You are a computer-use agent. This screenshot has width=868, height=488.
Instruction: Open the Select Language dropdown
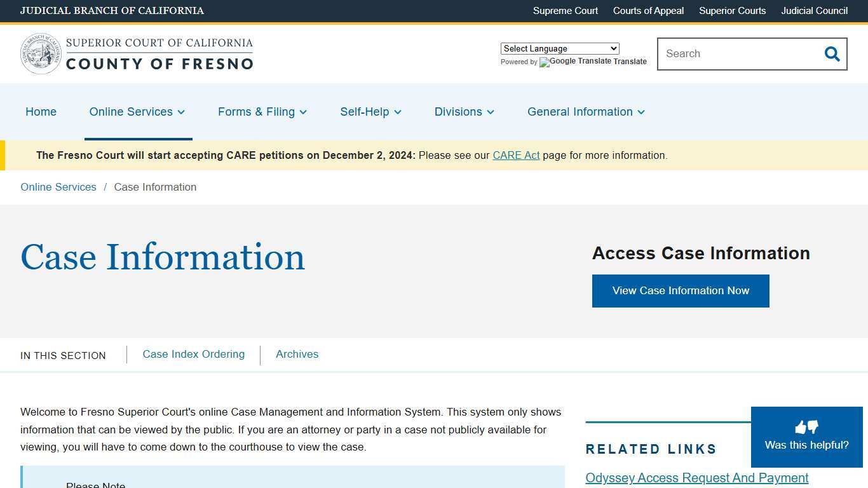[x=559, y=48]
